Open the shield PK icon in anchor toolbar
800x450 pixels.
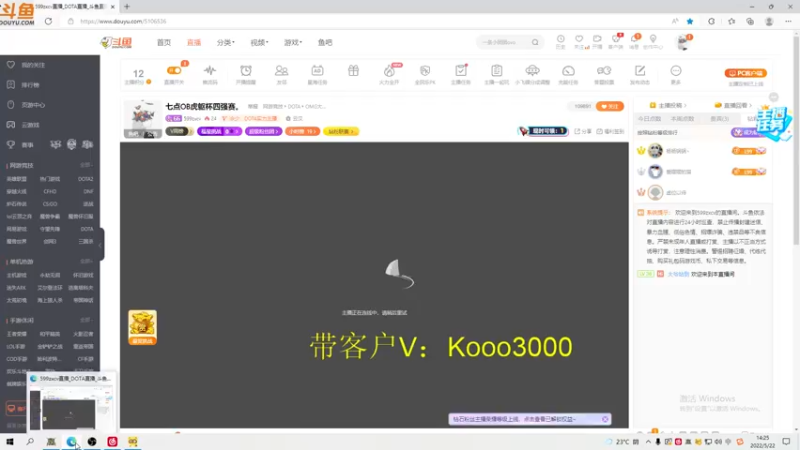[425, 70]
